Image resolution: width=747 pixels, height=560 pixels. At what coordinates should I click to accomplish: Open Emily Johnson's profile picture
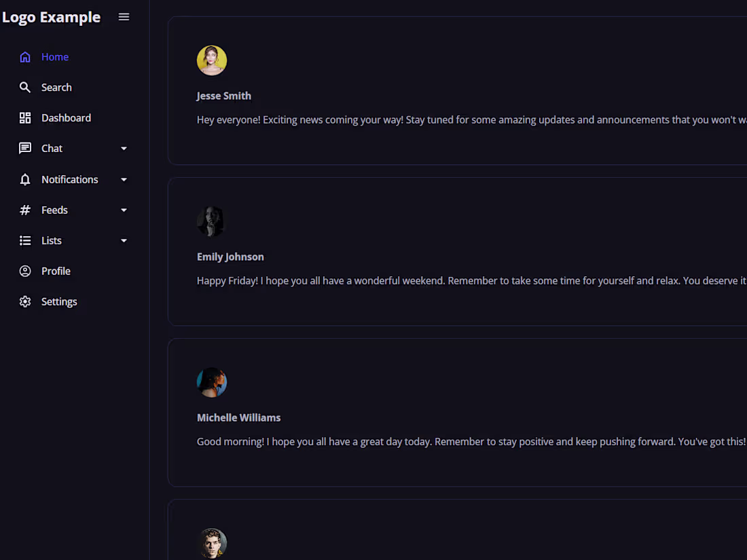pyautogui.click(x=211, y=221)
